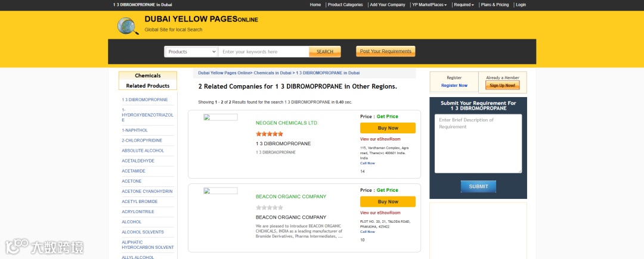
Task: Click DUBAI YELLOW PAGES ONLINE site title
Action: coord(202,19)
